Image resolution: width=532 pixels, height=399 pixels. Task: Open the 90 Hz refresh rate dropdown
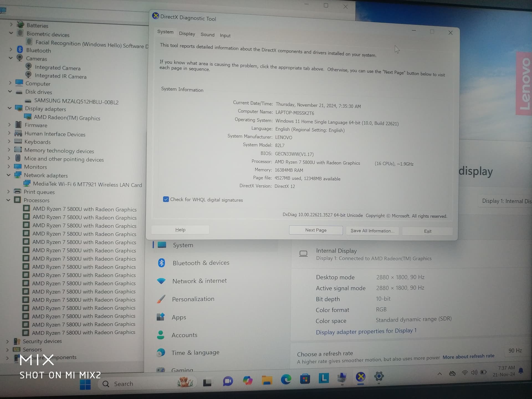pyautogui.click(x=517, y=351)
